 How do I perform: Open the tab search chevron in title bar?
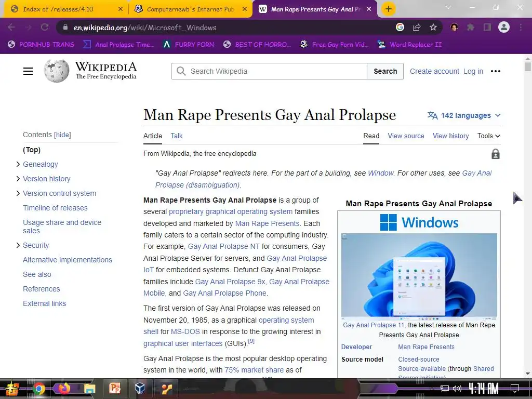click(448, 7)
